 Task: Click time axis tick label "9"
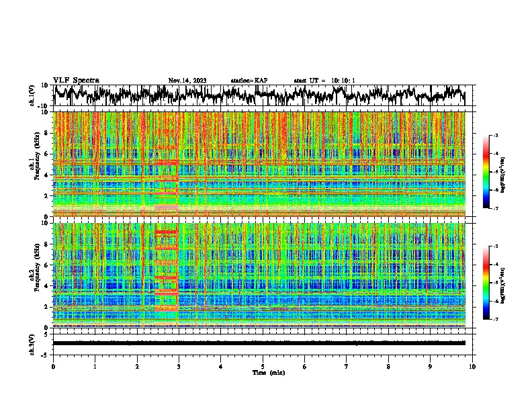click(430, 367)
